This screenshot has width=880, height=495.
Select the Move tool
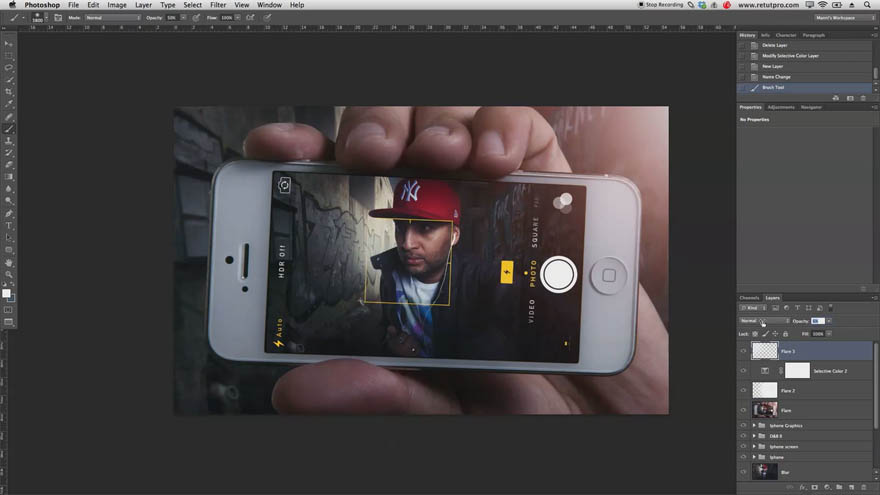click(8, 44)
